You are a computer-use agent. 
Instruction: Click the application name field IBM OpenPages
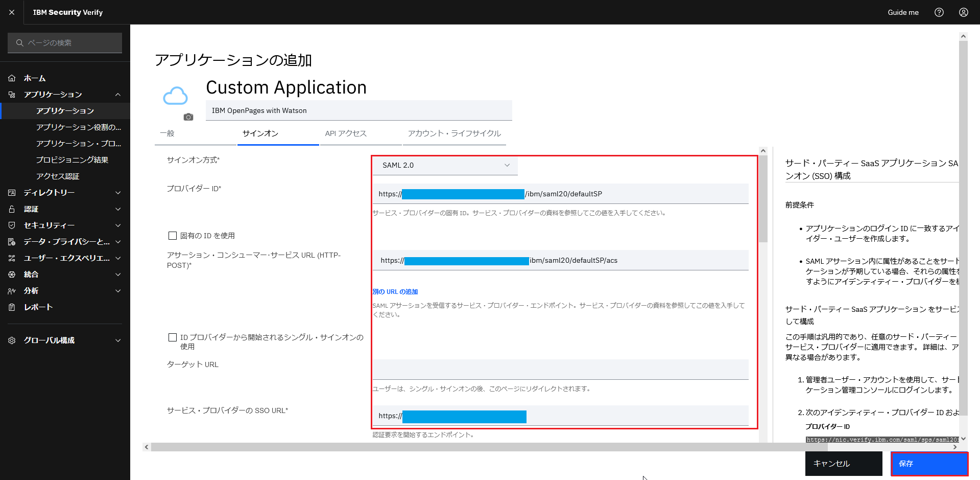click(x=358, y=110)
